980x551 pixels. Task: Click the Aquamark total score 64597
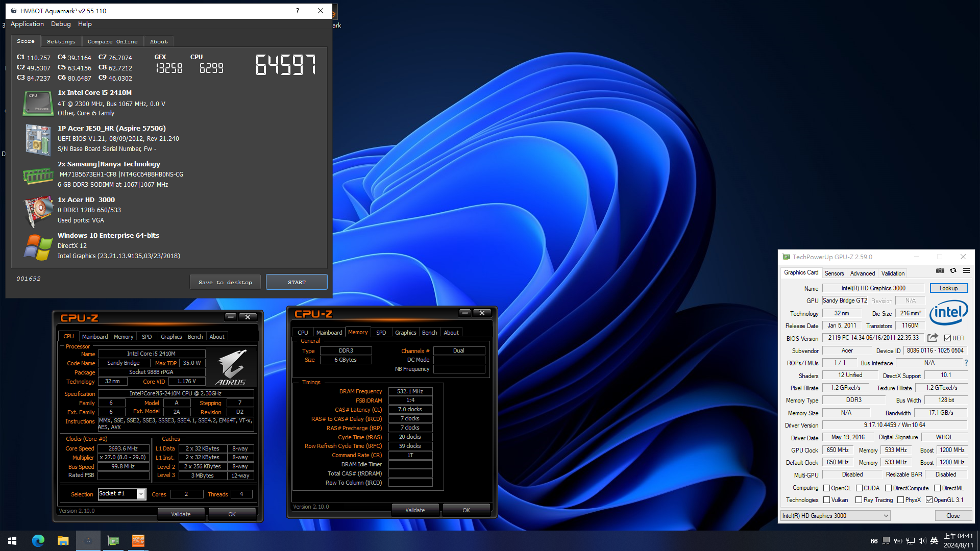[286, 65]
